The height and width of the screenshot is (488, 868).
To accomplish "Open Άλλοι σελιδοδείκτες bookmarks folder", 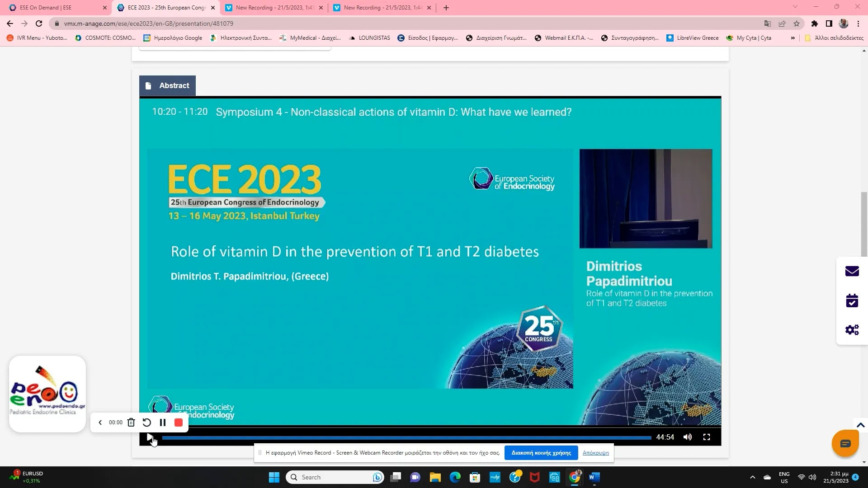I will (834, 38).
